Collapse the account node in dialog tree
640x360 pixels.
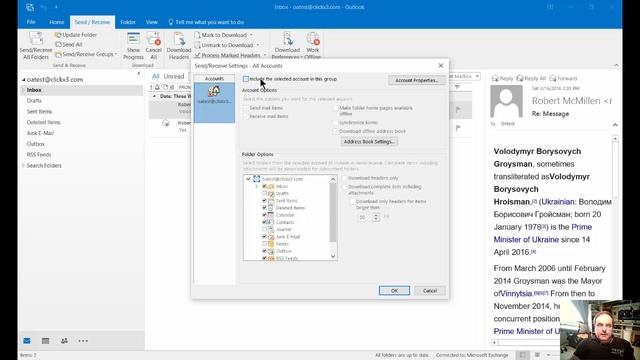click(x=248, y=179)
